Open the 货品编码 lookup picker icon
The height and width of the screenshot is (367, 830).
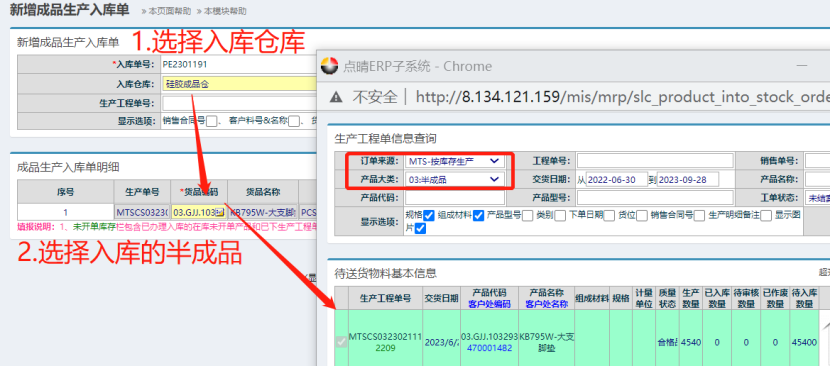pyautogui.click(x=219, y=212)
